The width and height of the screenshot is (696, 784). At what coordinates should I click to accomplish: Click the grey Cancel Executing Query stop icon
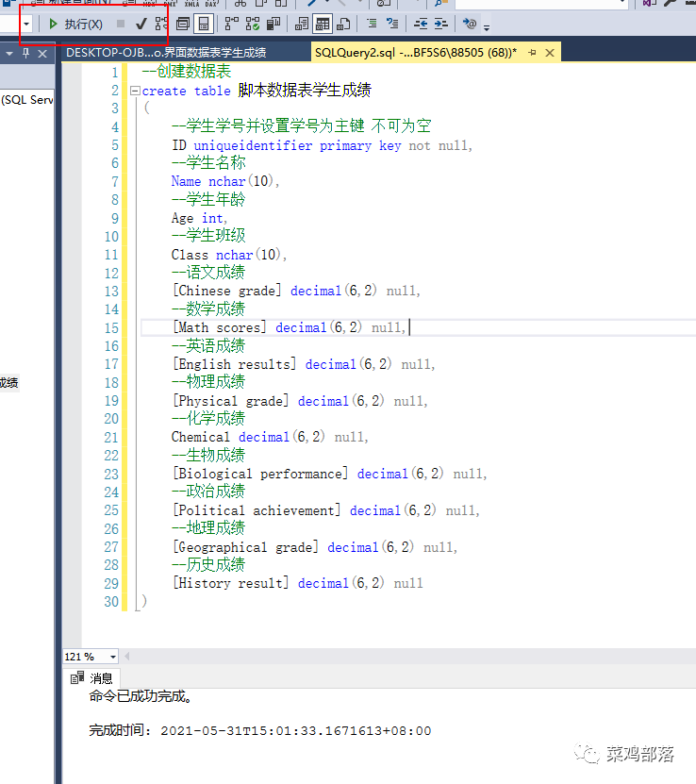121,24
